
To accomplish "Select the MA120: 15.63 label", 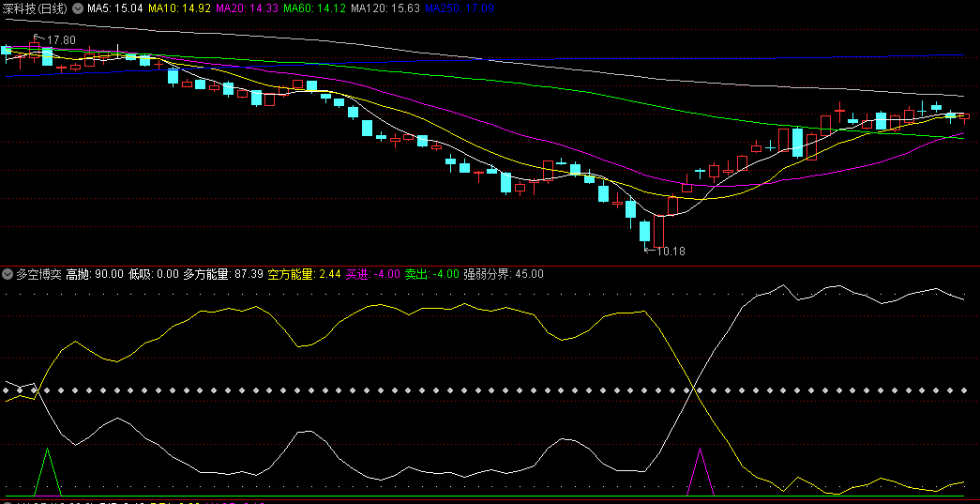I will point(385,8).
